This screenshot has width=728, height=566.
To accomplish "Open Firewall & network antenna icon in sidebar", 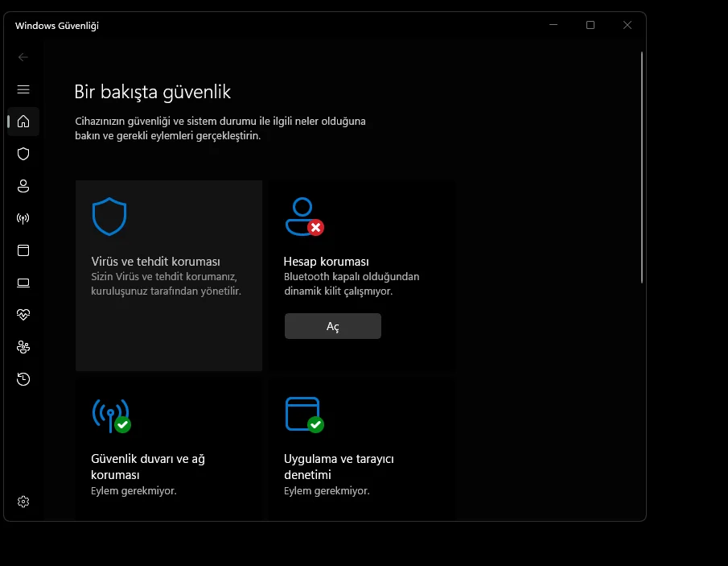I will 23,218.
